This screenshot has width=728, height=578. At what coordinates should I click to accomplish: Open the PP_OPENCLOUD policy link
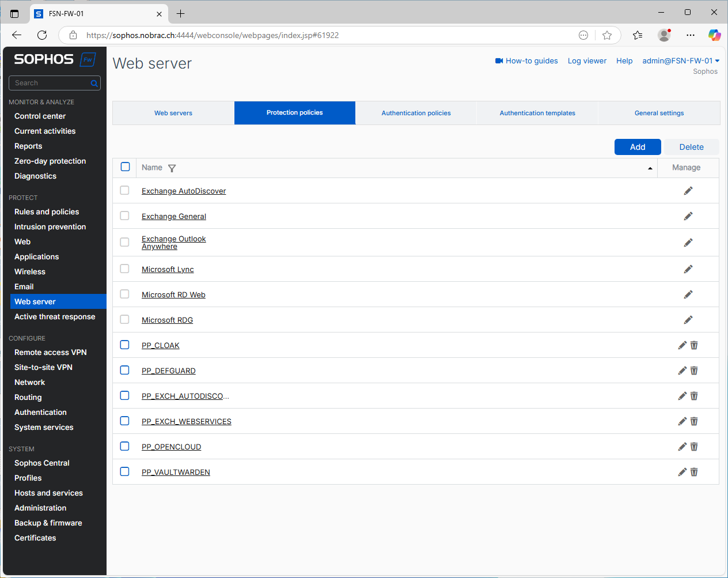click(x=171, y=447)
